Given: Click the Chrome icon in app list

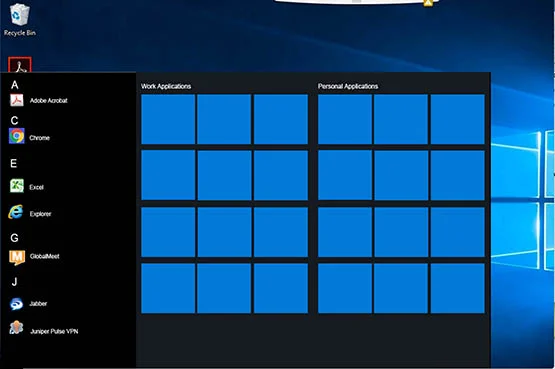Looking at the screenshot, I should [x=17, y=136].
